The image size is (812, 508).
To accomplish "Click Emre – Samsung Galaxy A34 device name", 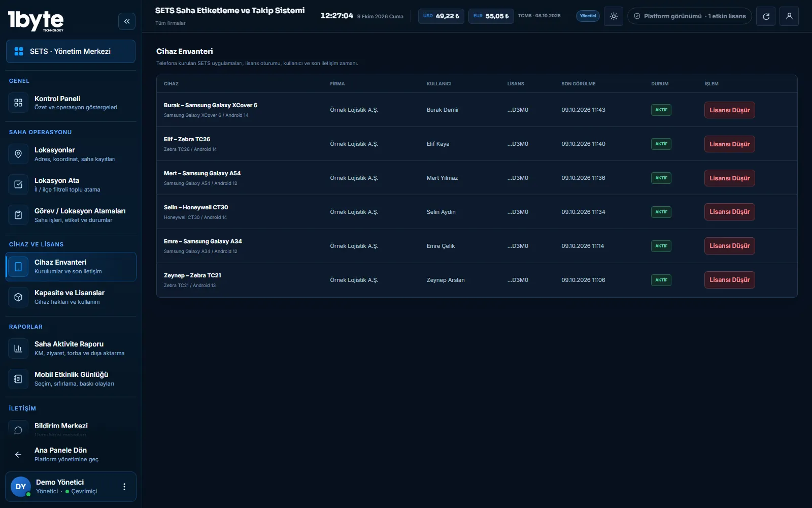I will [x=203, y=241].
